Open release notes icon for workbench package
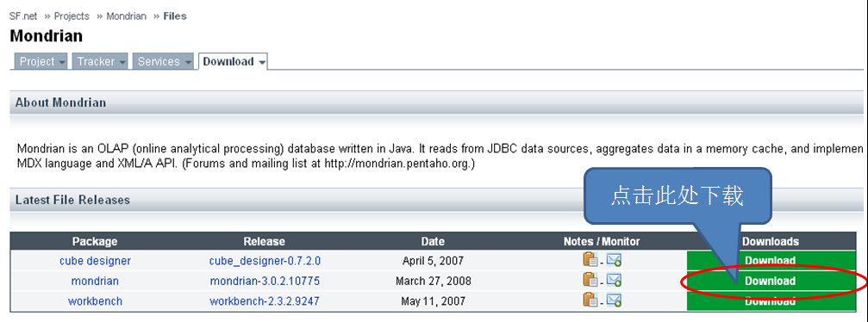This screenshot has width=868, height=322. [x=590, y=300]
